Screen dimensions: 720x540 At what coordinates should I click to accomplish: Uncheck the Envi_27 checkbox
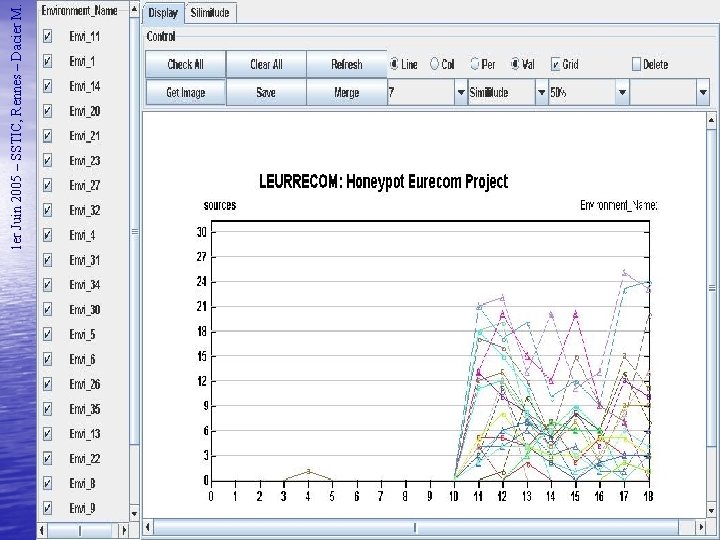pos(47,185)
